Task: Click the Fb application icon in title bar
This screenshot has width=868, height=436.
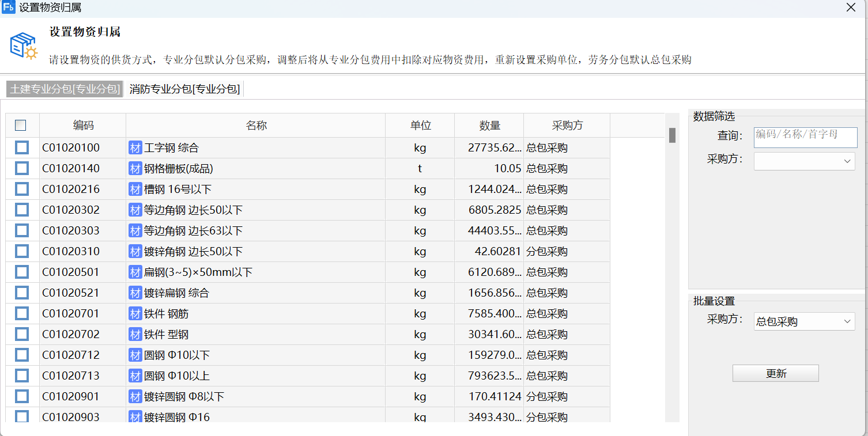Action: 9,7
